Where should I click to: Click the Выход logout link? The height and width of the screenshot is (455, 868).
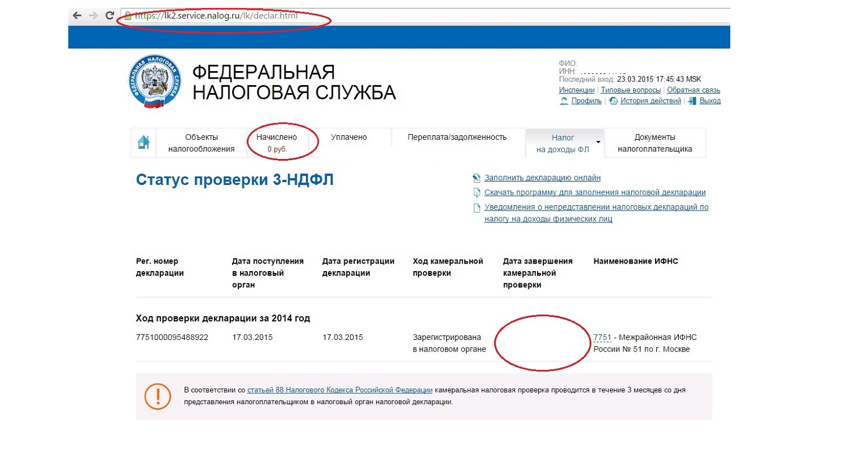[710, 101]
